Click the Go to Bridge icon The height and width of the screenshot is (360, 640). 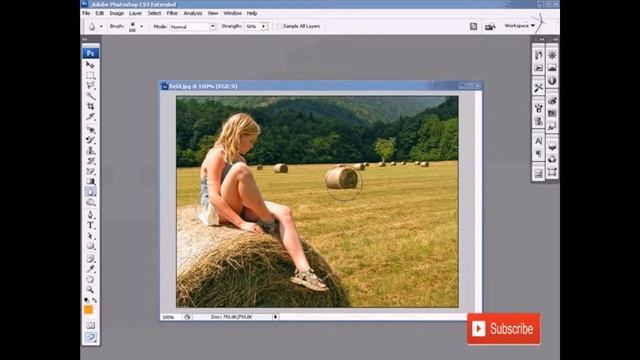(490, 27)
